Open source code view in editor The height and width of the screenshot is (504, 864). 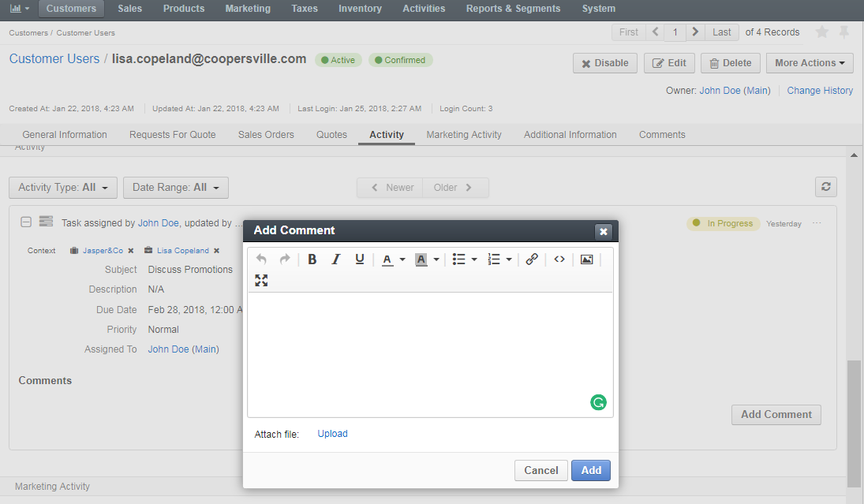tap(559, 259)
